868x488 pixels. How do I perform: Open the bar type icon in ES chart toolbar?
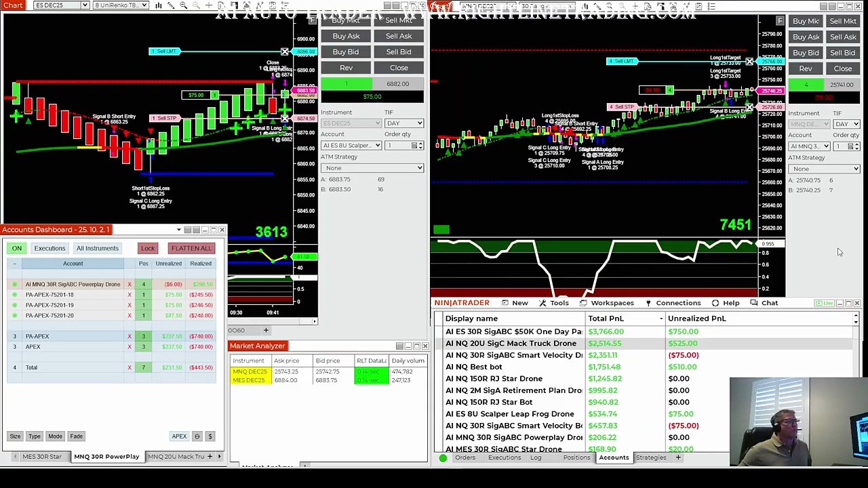[x=158, y=5]
